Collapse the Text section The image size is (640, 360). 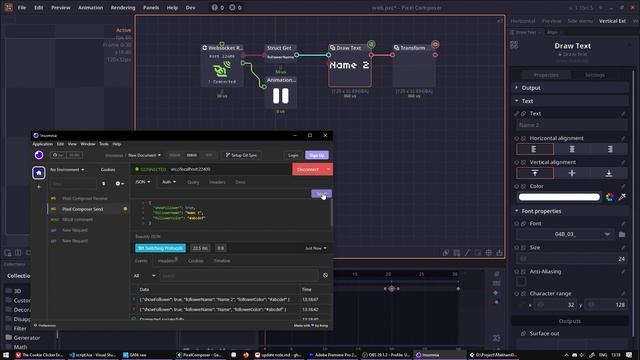coord(570,101)
